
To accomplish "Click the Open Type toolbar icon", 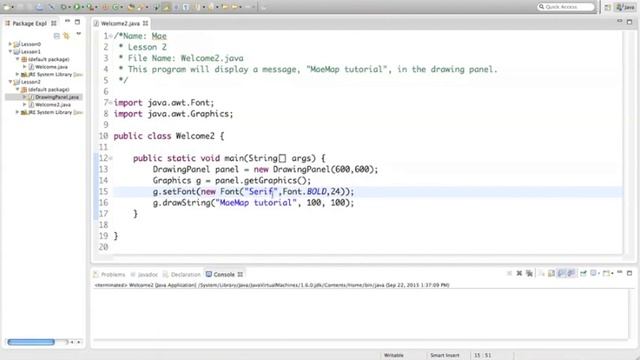I will 131,7.
